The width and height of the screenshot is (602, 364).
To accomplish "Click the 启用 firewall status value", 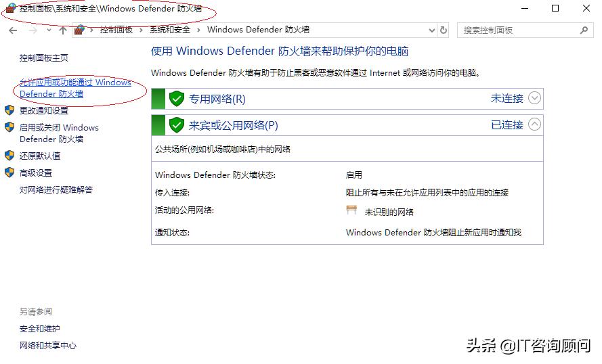I will (x=353, y=175).
